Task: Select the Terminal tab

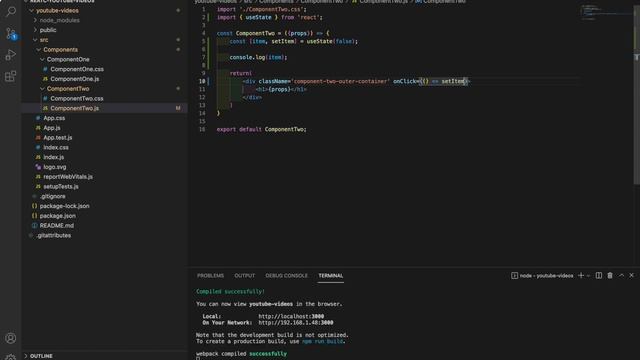Action: coord(331,276)
